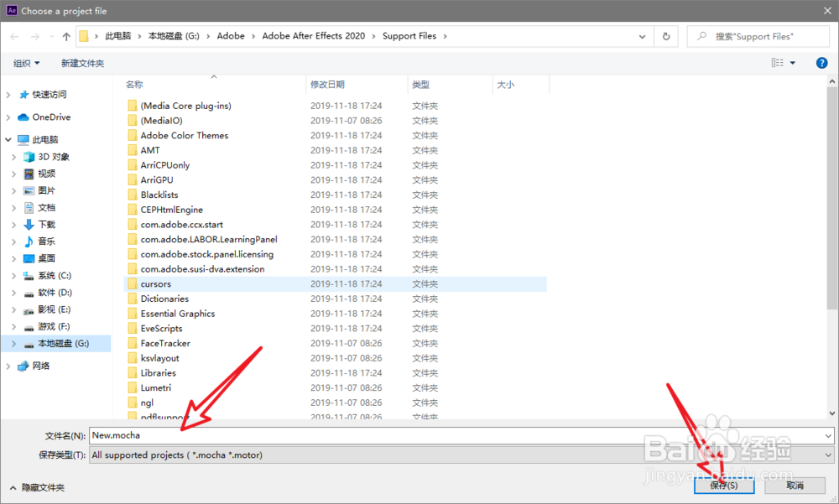Select Adobe After Effects 2020 breadcrumb
The height and width of the screenshot is (504, 839).
314,36
